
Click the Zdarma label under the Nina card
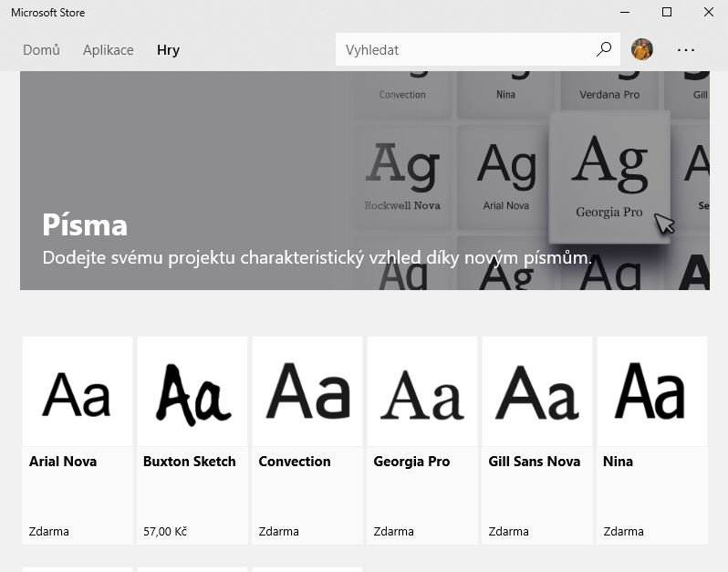(x=623, y=531)
